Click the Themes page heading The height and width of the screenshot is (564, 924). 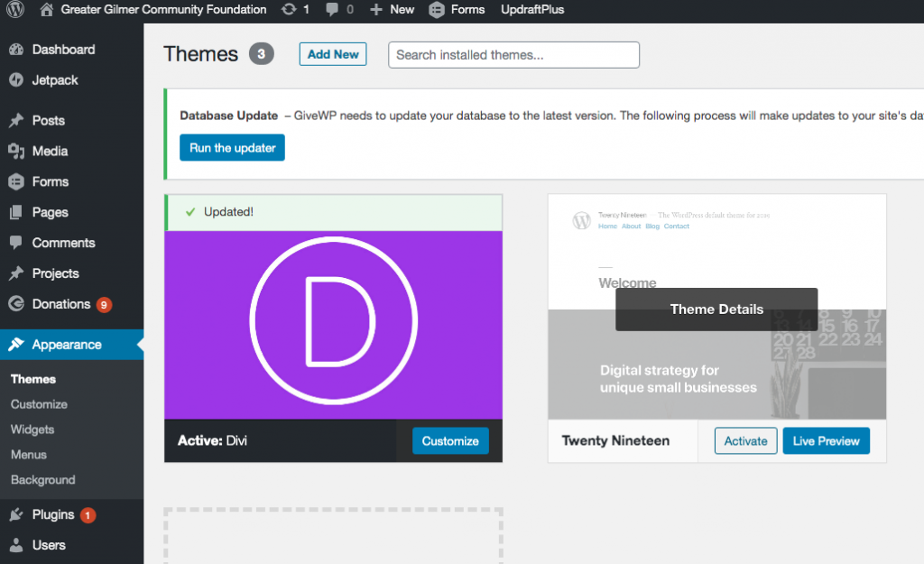[201, 54]
